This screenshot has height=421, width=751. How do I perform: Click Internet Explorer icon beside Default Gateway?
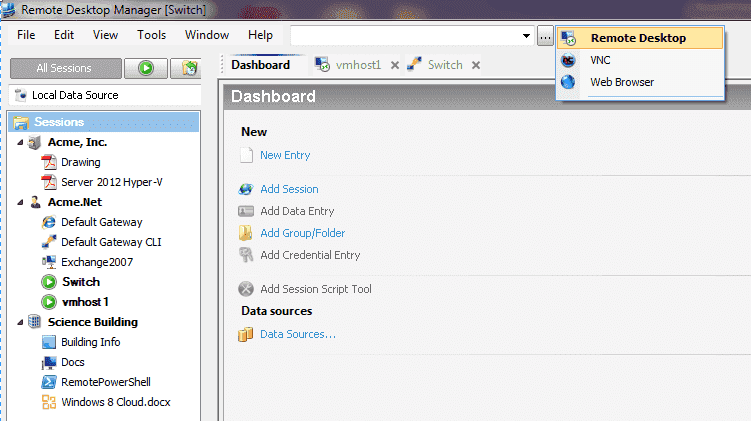point(49,222)
